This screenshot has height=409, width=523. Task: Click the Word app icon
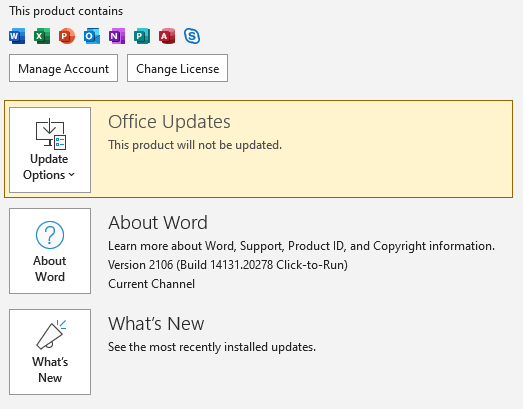pos(17,36)
